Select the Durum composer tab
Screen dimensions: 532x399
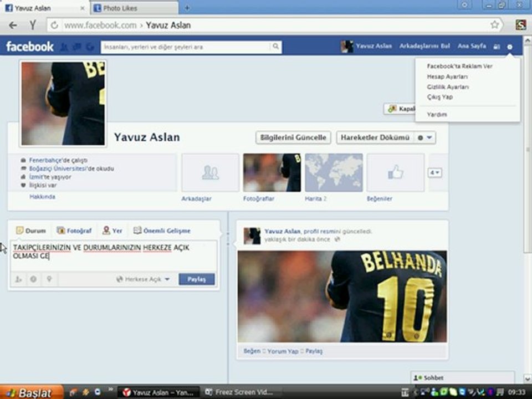click(x=31, y=231)
